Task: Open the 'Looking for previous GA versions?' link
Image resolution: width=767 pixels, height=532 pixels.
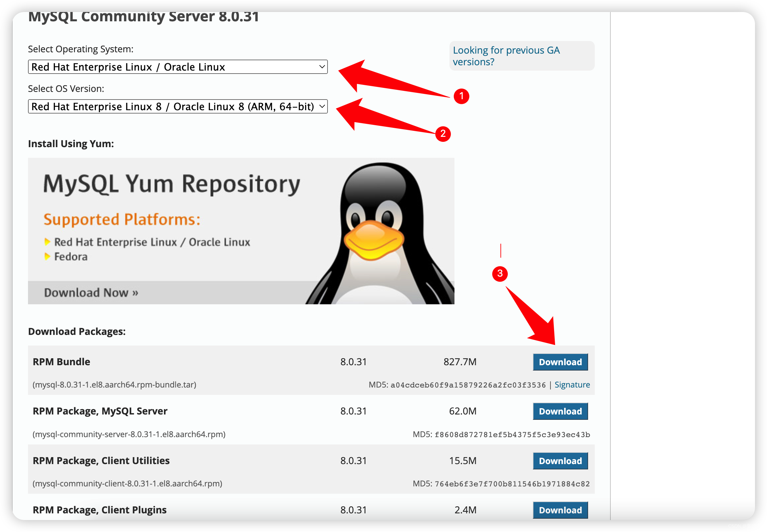Action: [506, 56]
